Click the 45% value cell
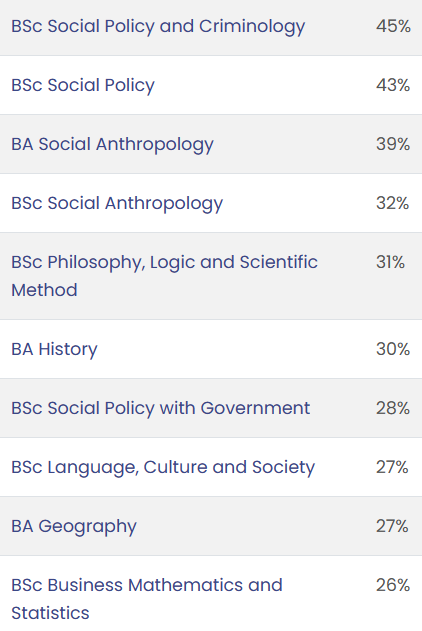This screenshot has height=631, width=422. [x=393, y=26]
